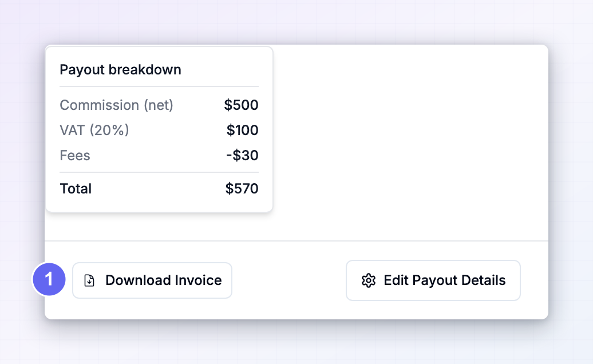Click the -$30 fees amount
593x364 pixels.
tap(242, 155)
